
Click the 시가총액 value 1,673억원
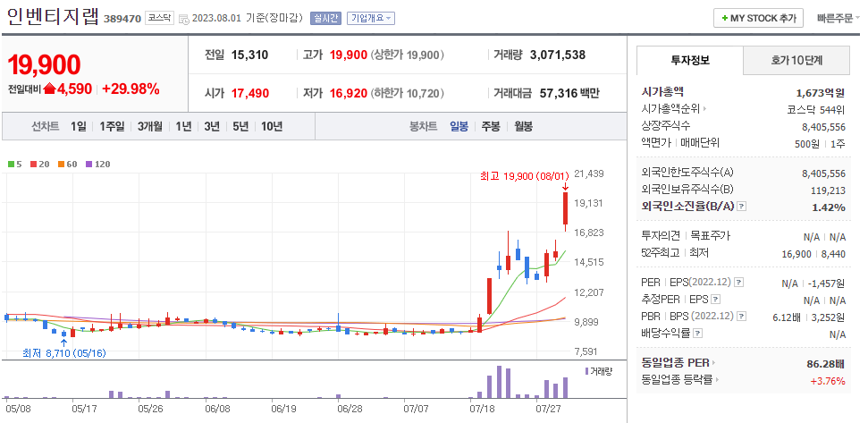pyautogui.click(x=821, y=92)
